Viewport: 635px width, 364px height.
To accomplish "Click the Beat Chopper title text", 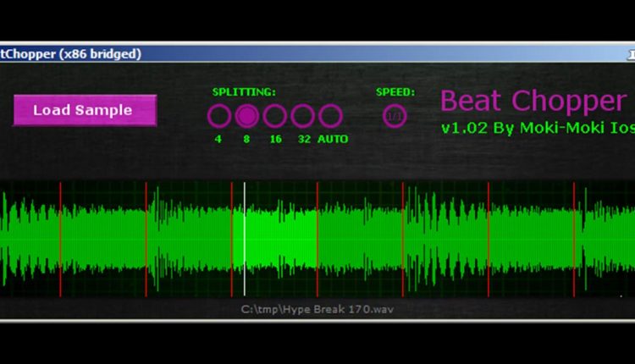I will point(533,101).
